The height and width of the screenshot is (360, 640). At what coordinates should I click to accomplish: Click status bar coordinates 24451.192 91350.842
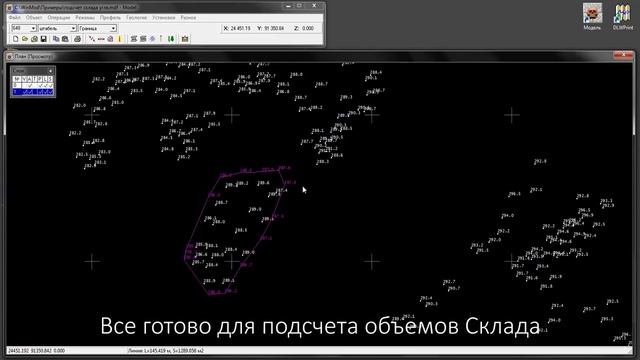(37, 350)
